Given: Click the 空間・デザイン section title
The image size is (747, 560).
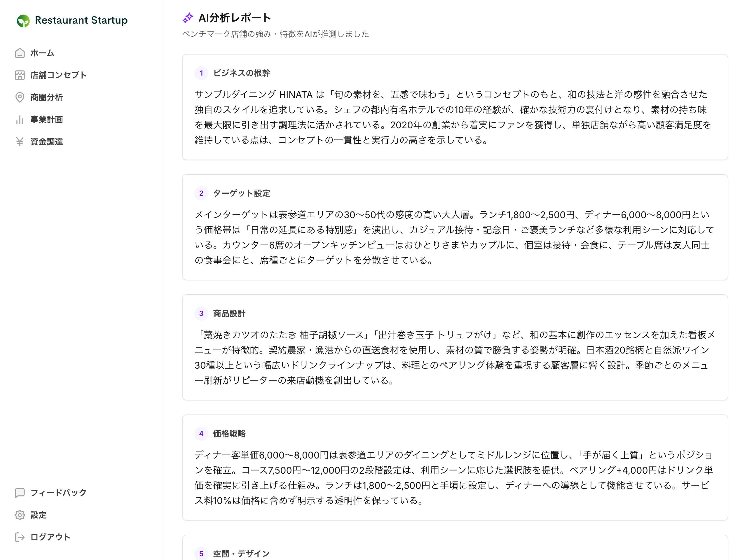Looking at the screenshot, I should [241, 554].
